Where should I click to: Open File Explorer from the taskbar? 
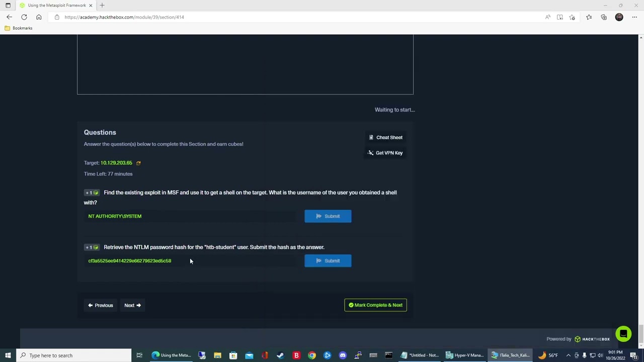[x=217, y=355]
